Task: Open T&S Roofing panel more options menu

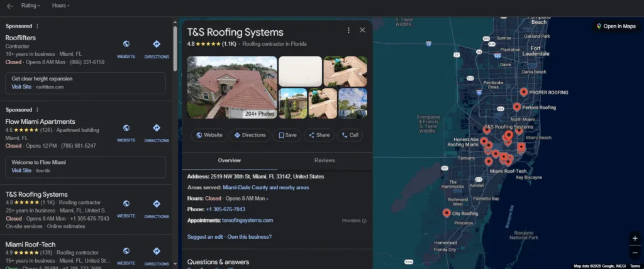Action: click(x=348, y=30)
